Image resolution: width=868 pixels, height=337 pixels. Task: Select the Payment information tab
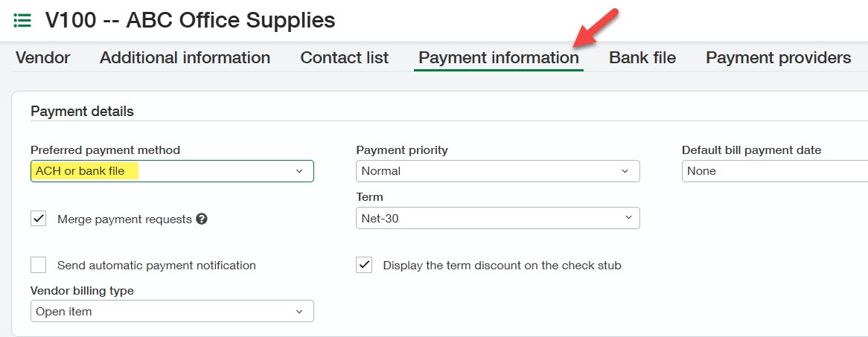[x=499, y=58]
